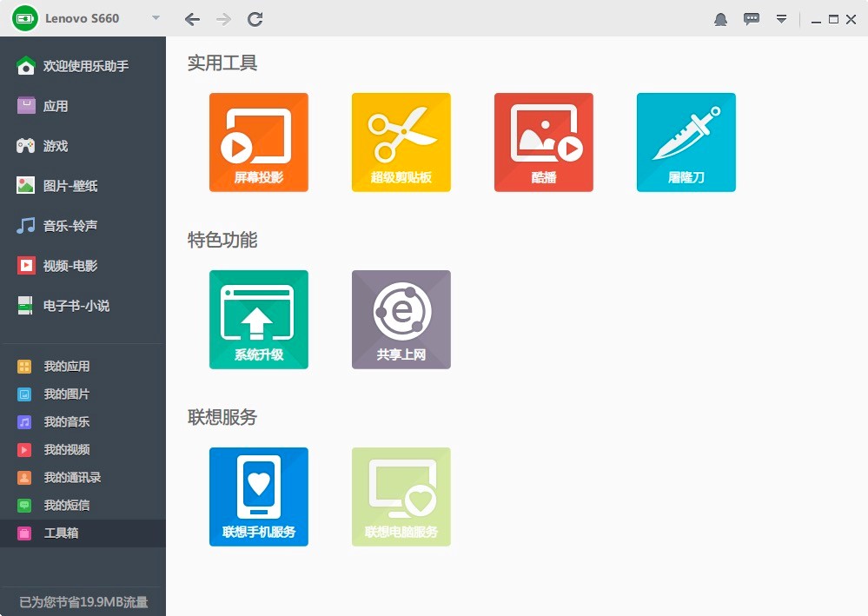Minimize the window
Viewport: 868px width, 616px height.
click(816, 20)
